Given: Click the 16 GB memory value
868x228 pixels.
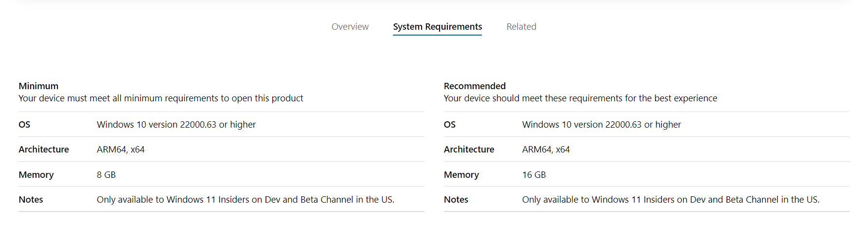Looking at the screenshot, I should pos(534,174).
